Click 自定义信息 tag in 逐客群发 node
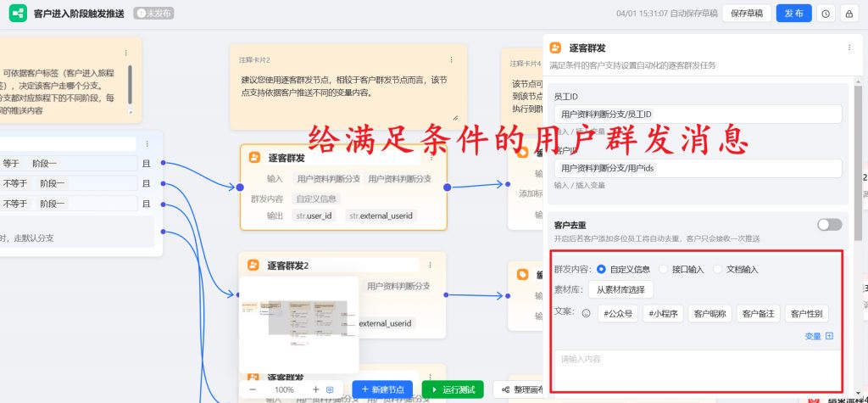The width and height of the screenshot is (868, 403). coord(316,199)
